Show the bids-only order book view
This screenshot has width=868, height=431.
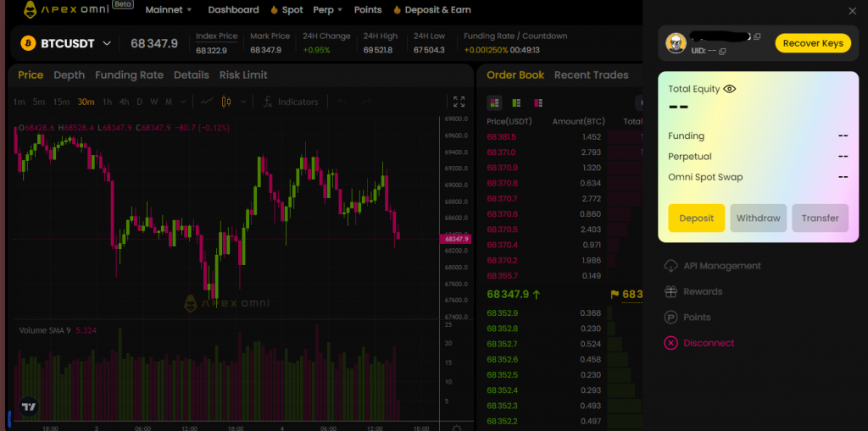click(516, 102)
